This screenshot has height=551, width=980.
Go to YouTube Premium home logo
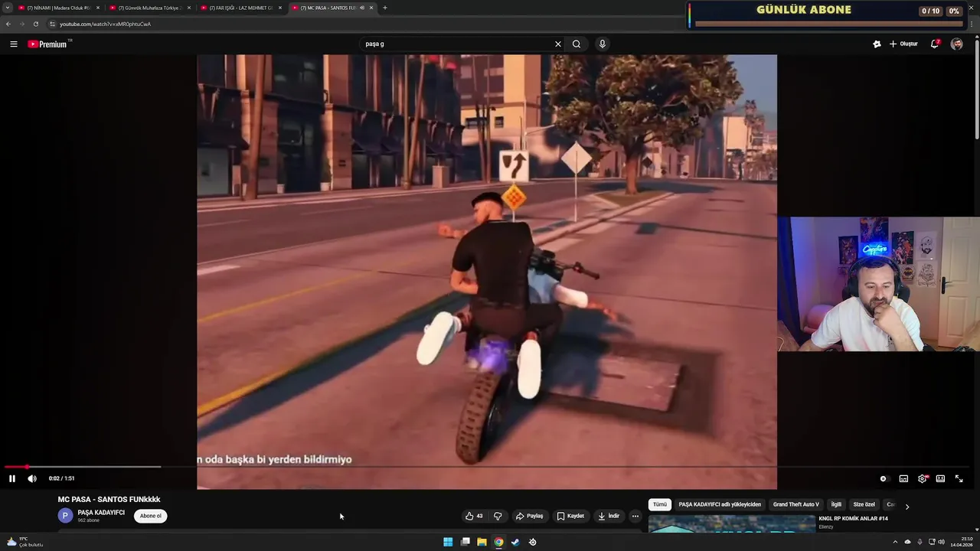[x=47, y=44]
